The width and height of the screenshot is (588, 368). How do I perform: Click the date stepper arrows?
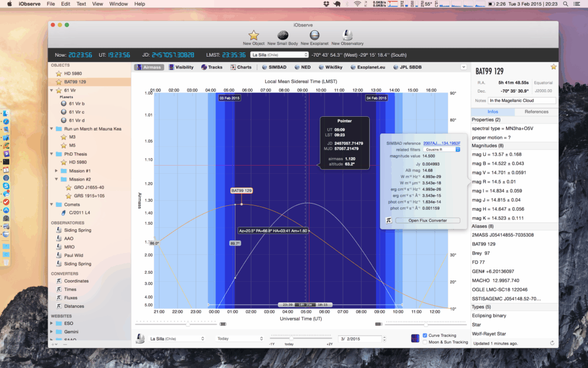(x=384, y=339)
